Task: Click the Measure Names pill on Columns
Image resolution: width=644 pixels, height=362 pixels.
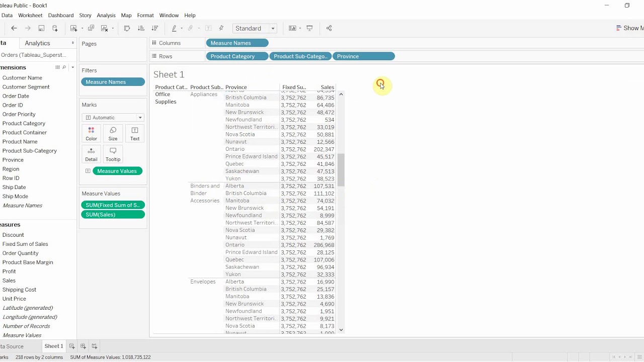Action: pyautogui.click(x=237, y=43)
